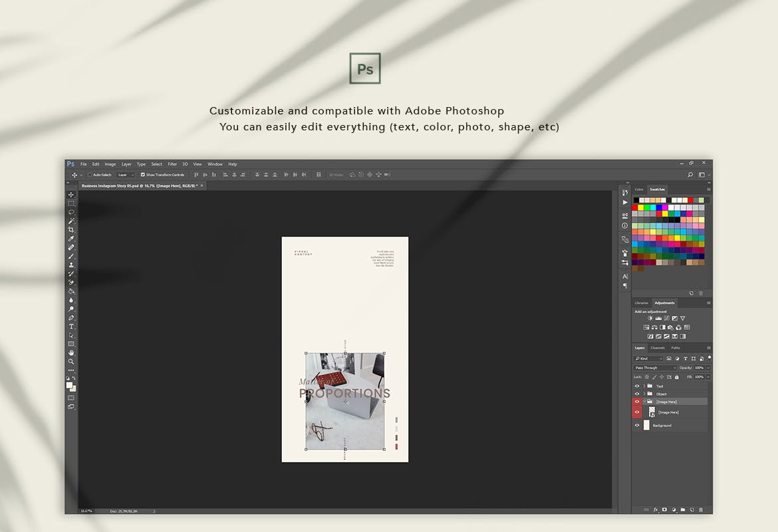Switch to the Paths tab
Viewport: 778px width, 532px height.
[676, 348]
